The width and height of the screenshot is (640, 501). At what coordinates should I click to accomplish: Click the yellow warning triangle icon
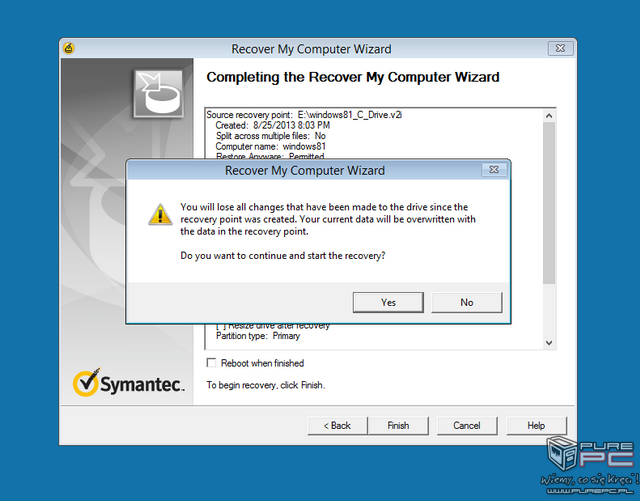pos(160,215)
